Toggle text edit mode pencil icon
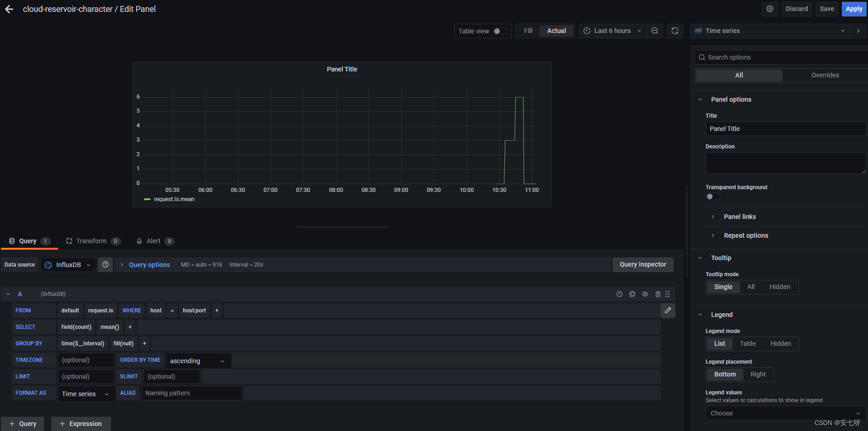Screen dimensions: 868x431 [668, 311]
